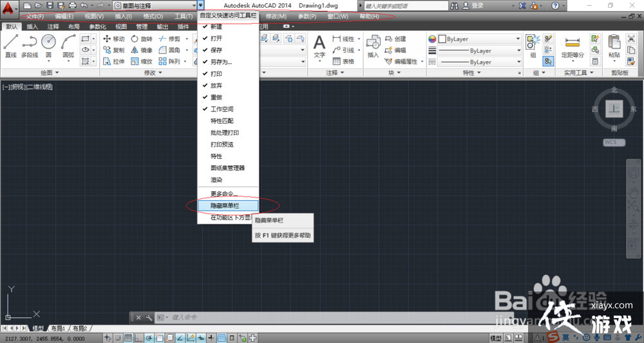Click the Table (表格) tool
Image resolution: width=644 pixels, height=343 pixels.
click(343, 62)
